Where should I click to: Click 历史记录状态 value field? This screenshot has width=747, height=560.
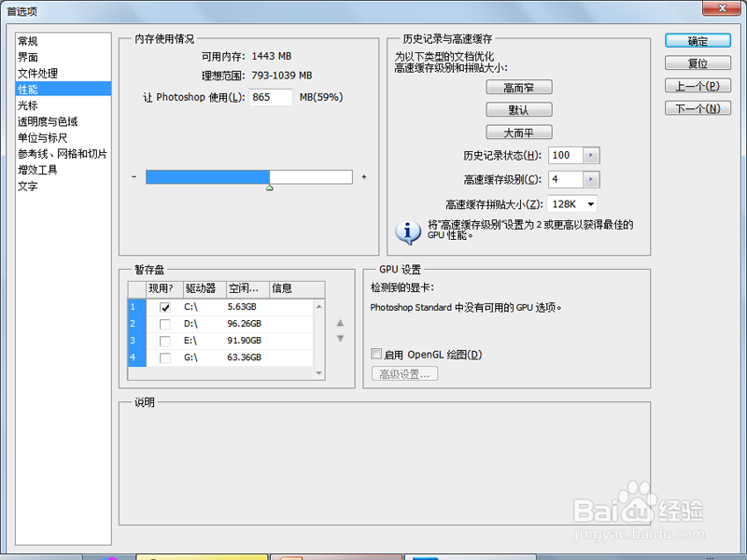[x=566, y=155]
